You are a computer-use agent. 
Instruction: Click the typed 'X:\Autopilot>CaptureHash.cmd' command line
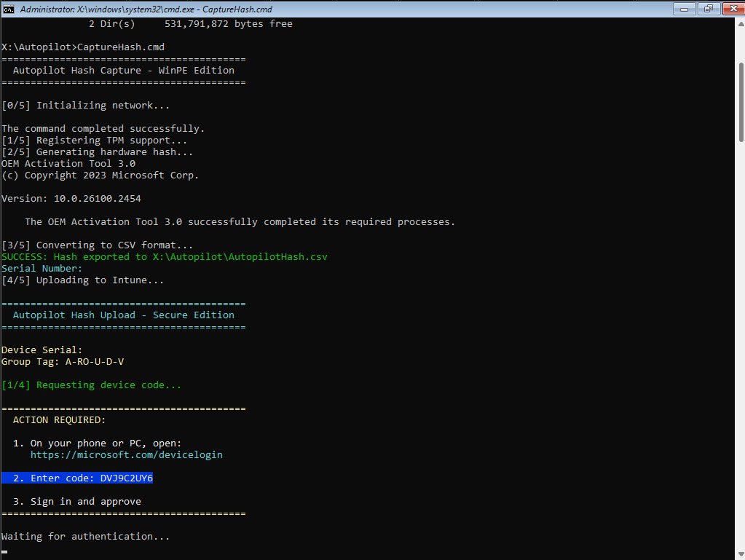(x=83, y=47)
